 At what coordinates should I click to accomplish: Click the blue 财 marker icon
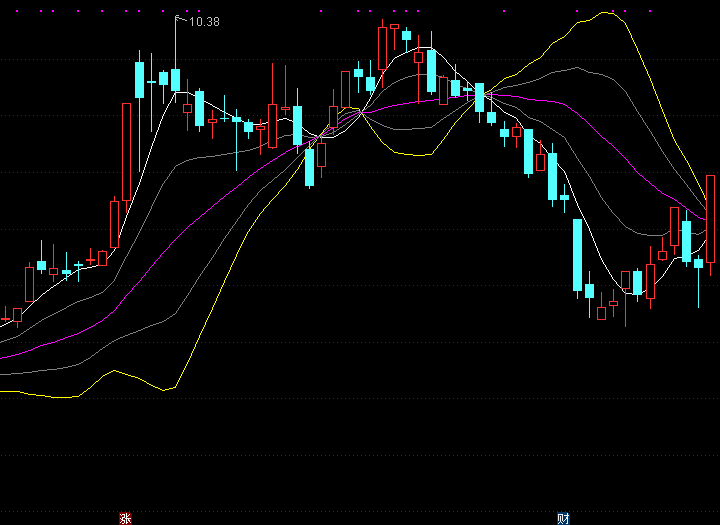coord(563,519)
